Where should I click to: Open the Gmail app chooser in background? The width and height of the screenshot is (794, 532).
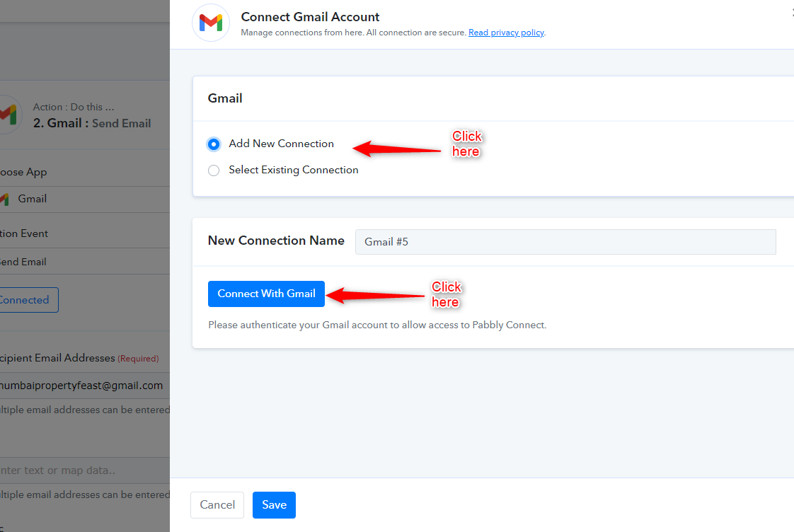(85, 199)
